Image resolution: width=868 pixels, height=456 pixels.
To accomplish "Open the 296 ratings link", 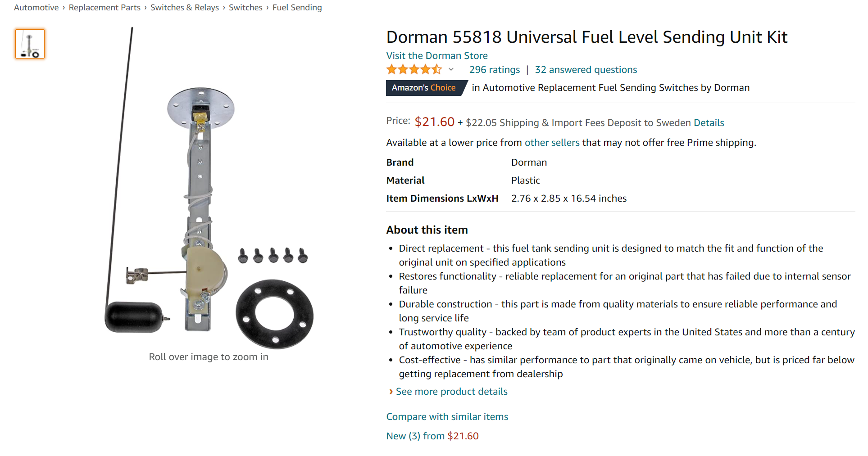I will [x=495, y=70].
